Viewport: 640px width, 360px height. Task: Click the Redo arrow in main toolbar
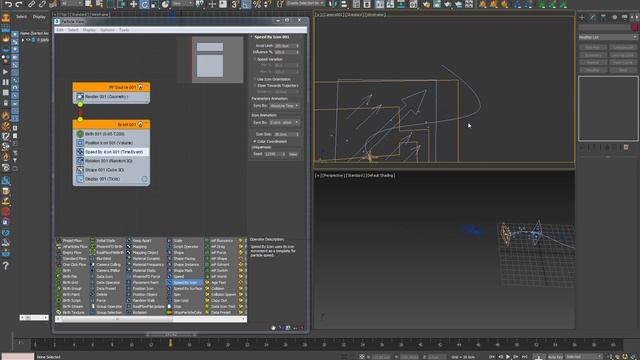coord(19,4)
